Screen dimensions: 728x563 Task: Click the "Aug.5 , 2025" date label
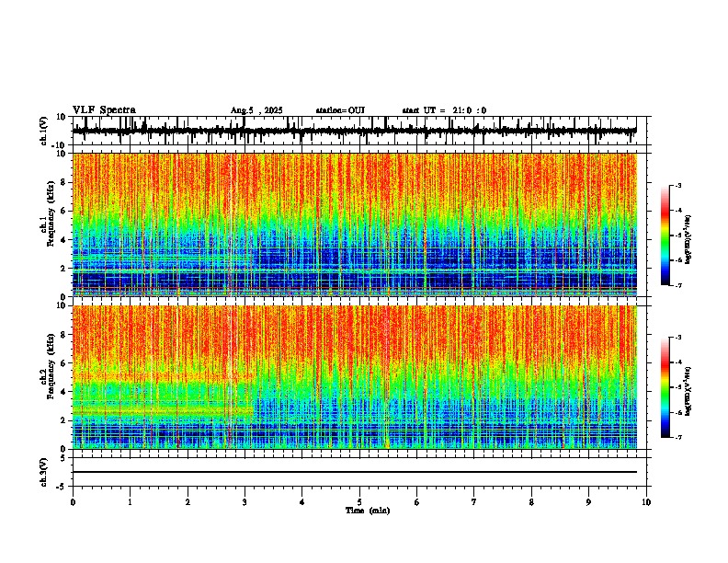(x=256, y=110)
